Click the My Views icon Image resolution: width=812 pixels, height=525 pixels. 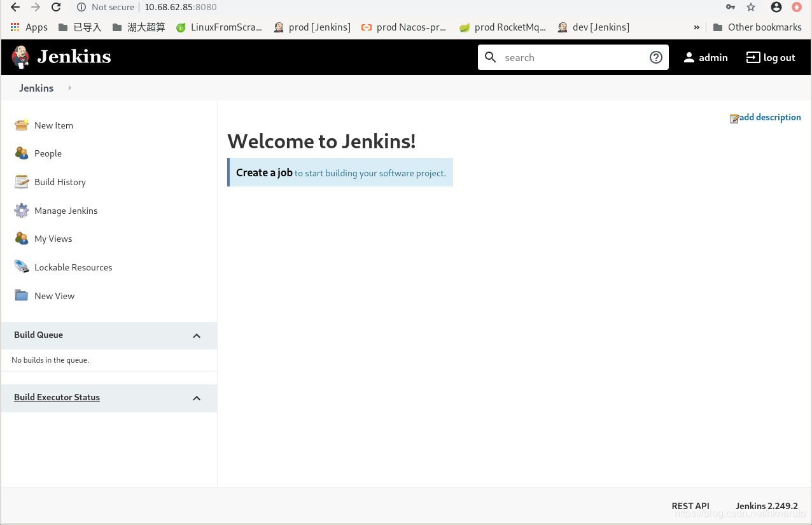click(22, 239)
